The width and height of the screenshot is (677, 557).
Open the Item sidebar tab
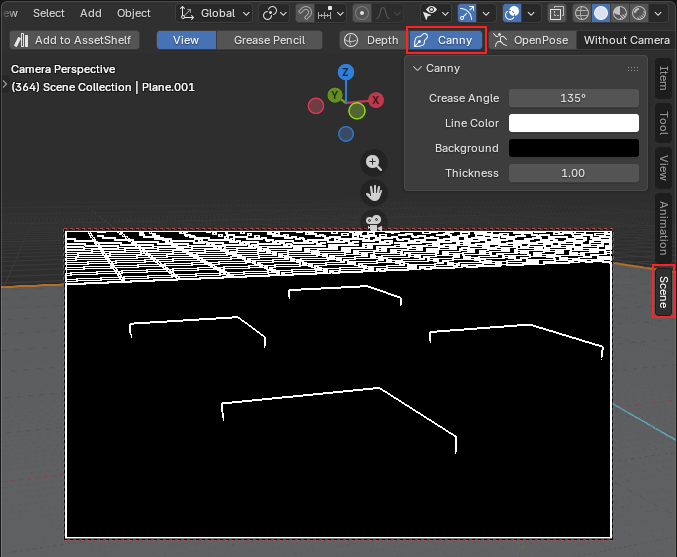(664, 78)
